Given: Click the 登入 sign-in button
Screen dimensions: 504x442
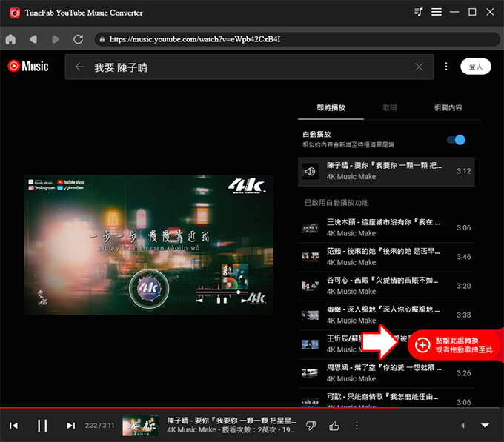Looking at the screenshot, I should tap(475, 67).
